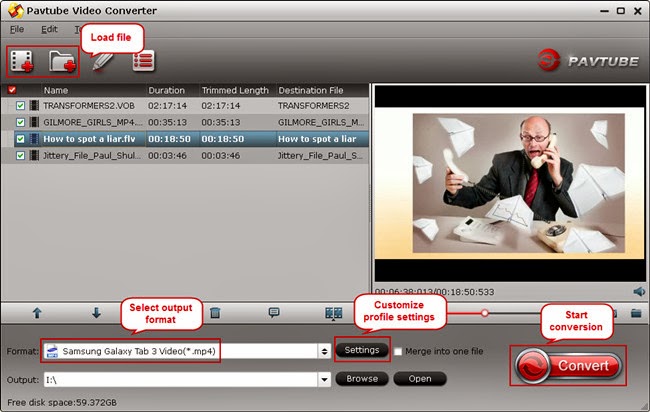Click the open snapshot folder icon
This screenshot has height=412, width=650.
[x=636, y=313]
